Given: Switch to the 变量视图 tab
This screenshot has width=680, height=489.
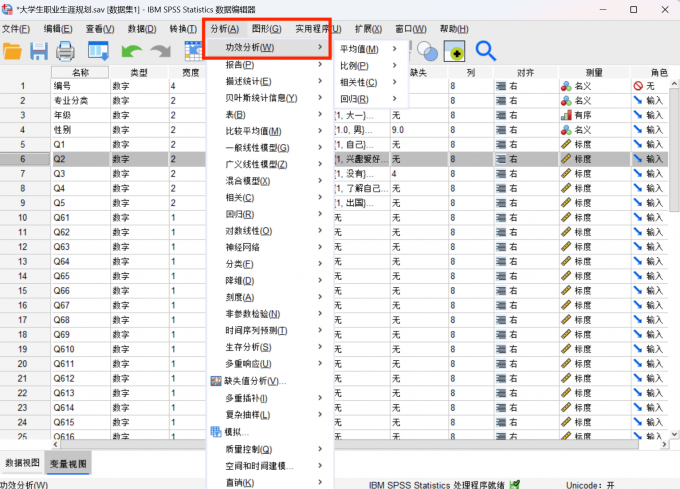Looking at the screenshot, I should coord(68,463).
